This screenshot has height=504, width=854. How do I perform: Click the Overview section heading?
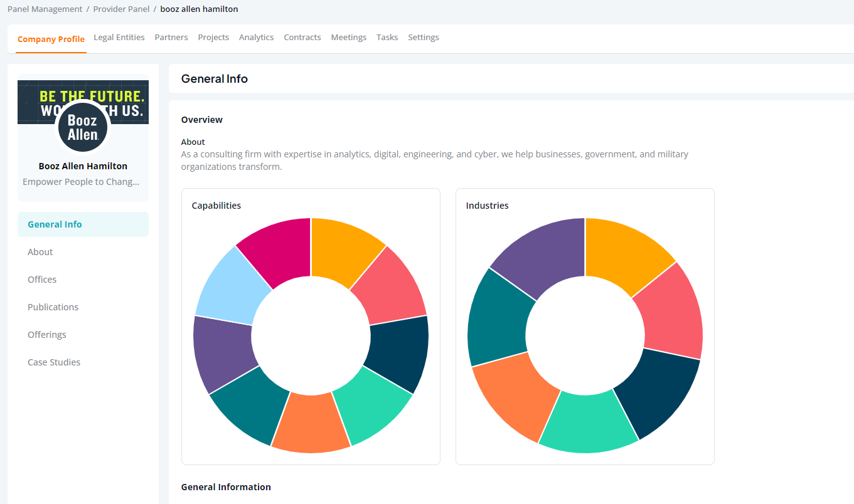point(202,120)
